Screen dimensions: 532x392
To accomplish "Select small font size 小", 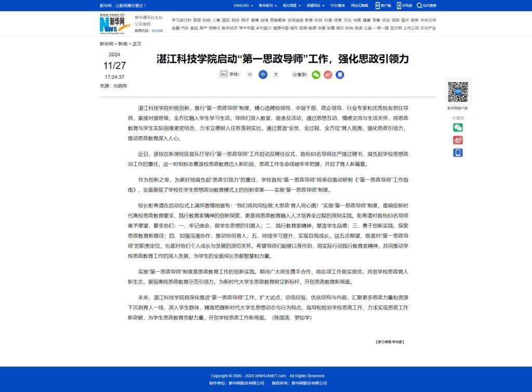I will click(x=250, y=75).
